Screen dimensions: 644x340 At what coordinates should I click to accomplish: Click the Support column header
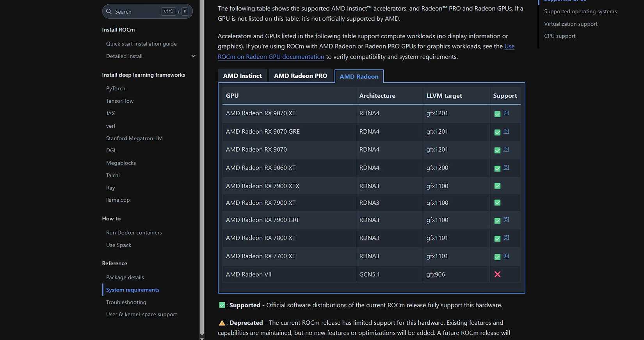505,96
